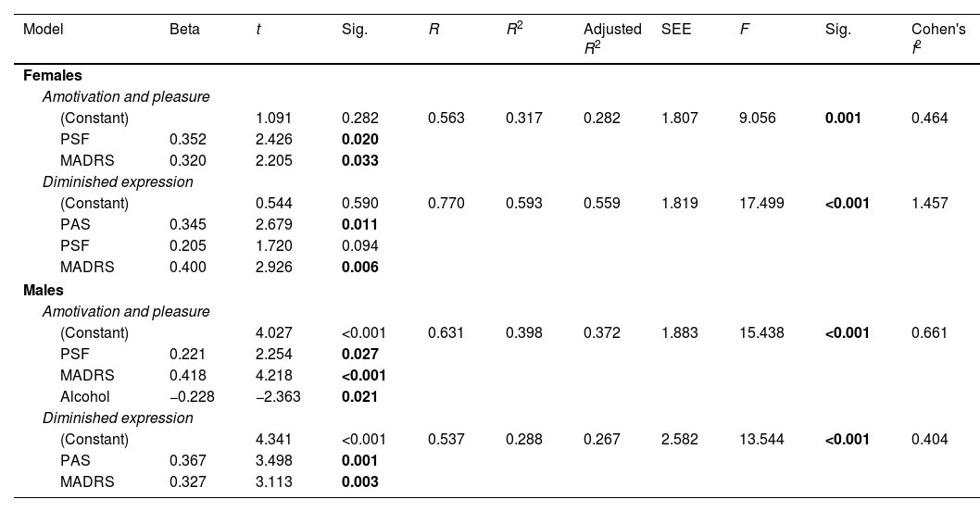The image size is (980, 512).
Task: Click the Males section heading
Action: tap(44, 290)
